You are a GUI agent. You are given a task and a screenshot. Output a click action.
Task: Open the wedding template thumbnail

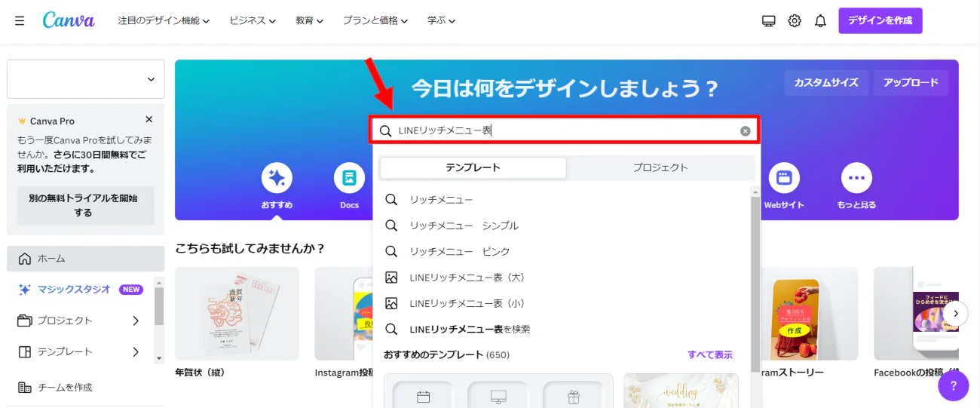(x=681, y=391)
